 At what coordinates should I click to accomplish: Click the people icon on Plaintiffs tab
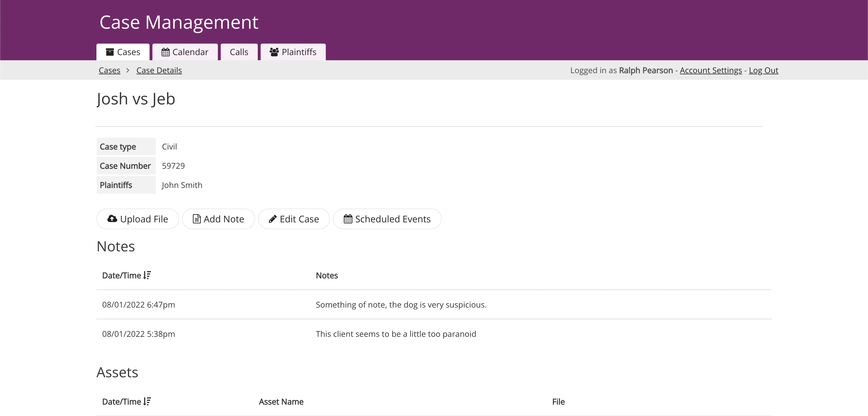click(x=274, y=52)
